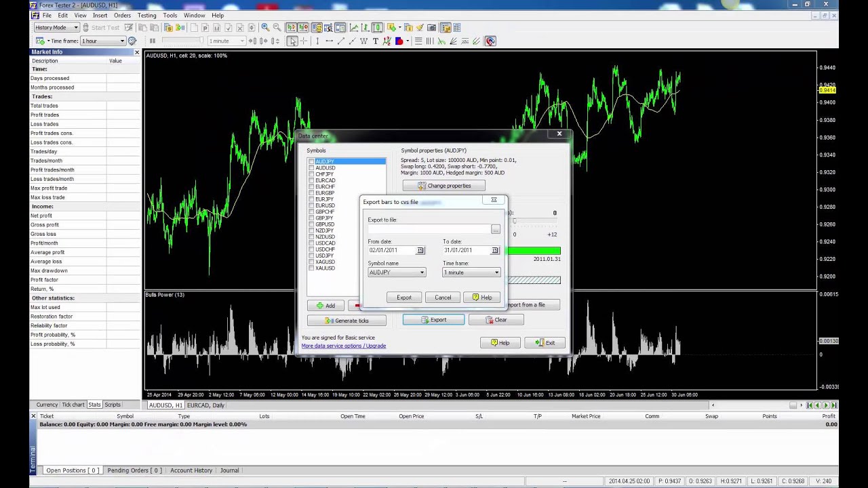868x488 pixels.
Task: Choose the horizontal line drawing tool
Action: click(329, 41)
